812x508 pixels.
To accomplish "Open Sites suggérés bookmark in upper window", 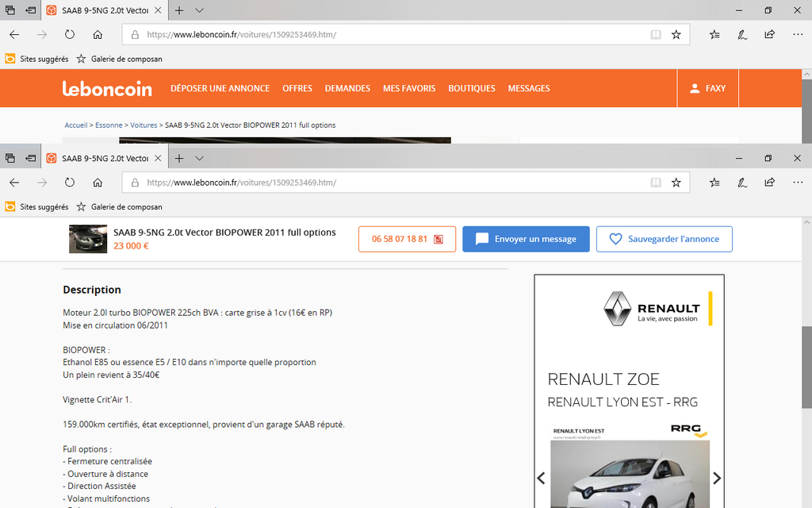I will click(36, 59).
